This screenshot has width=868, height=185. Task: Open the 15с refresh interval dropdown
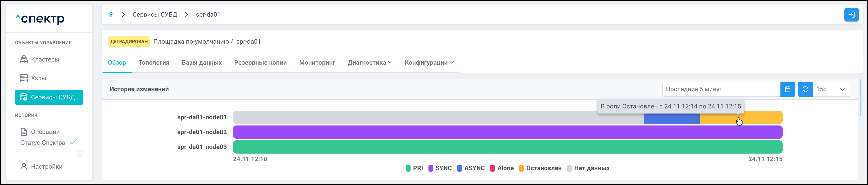click(x=831, y=89)
